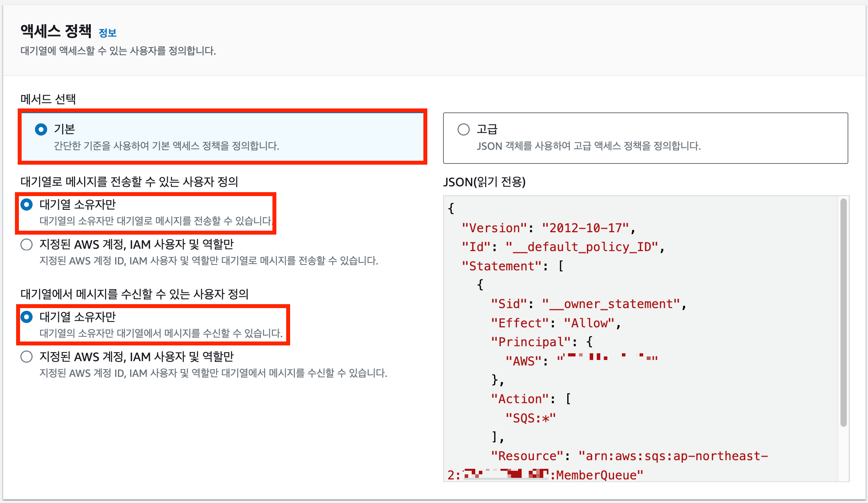Click the SQS:* action entry in the JSON
The height and width of the screenshot is (503, 868).
531,417
